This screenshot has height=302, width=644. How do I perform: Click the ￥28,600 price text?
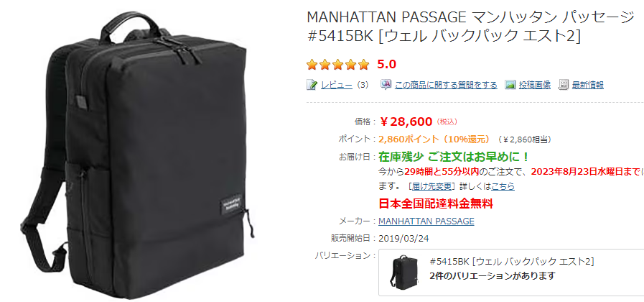click(406, 122)
